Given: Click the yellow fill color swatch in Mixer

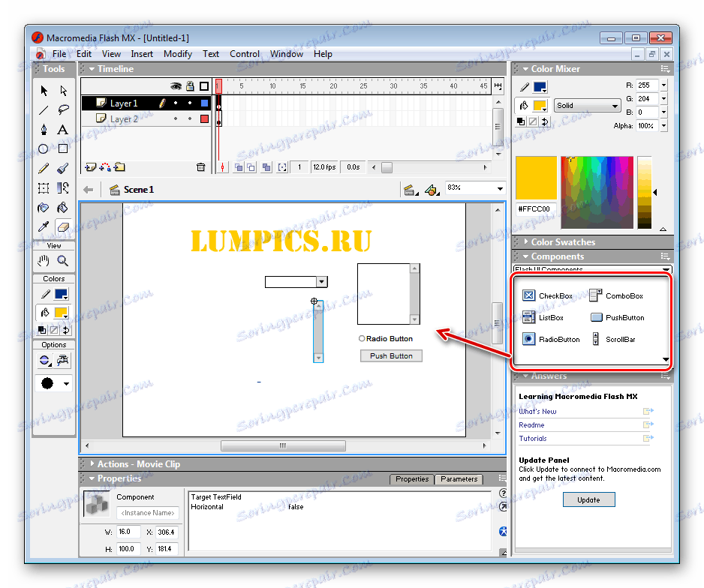Looking at the screenshot, I should click(539, 106).
